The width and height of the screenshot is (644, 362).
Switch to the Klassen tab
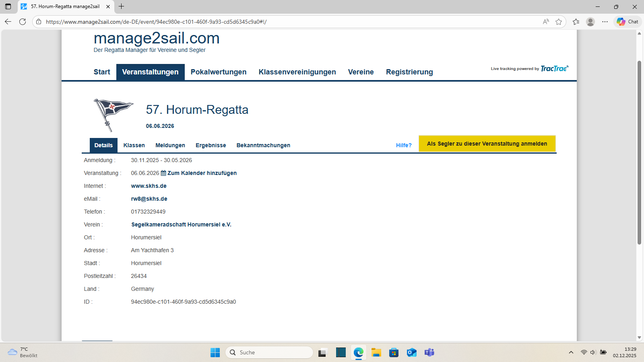click(x=134, y=145)
